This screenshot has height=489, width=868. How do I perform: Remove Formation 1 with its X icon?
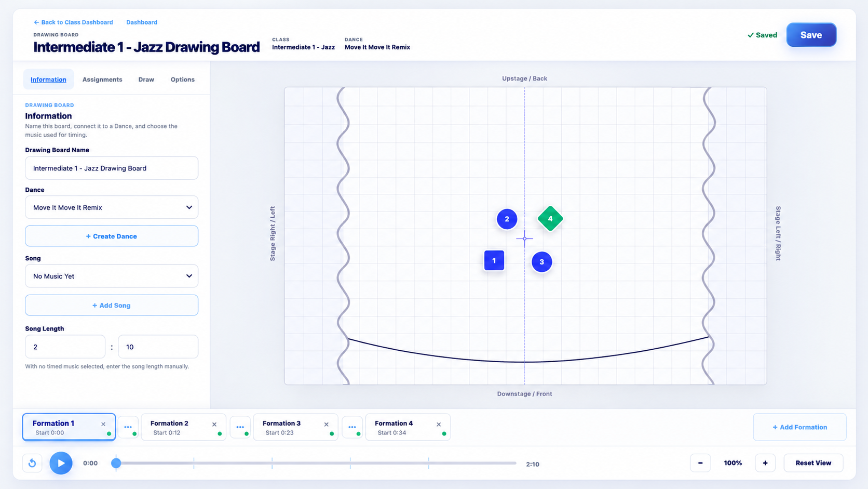coord(103,424)
